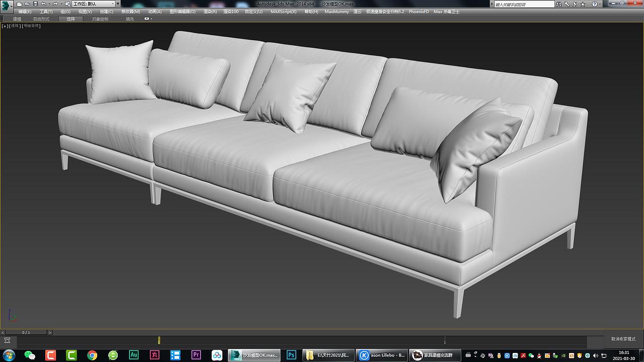Screen dimensions: 644x362
Task: Open the 编辑(E) menu
Action: click(x=25, y=12)
